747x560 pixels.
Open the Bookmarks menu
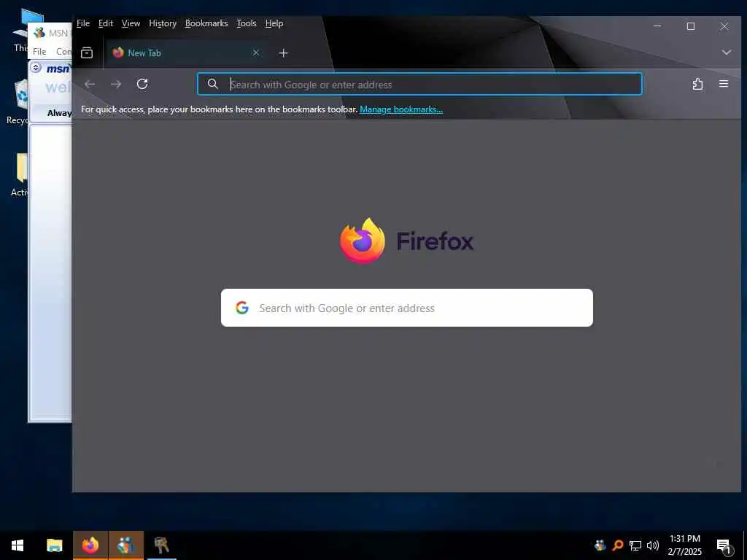coord(206,23)
